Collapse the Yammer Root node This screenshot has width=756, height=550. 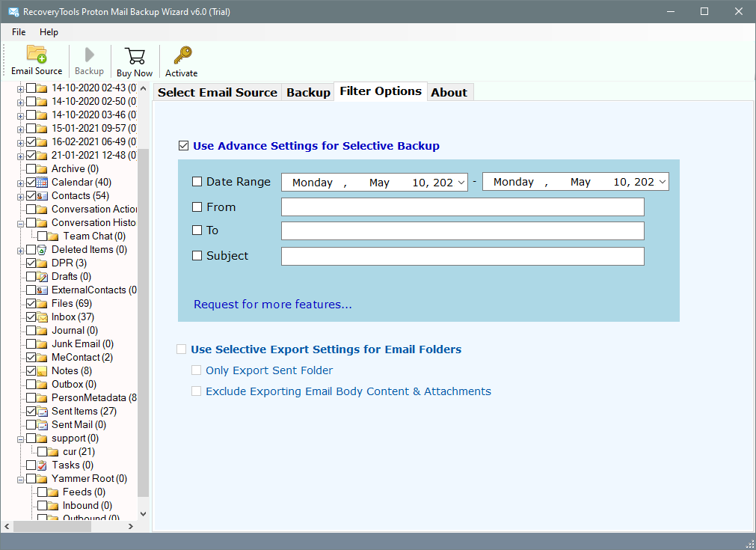(x=20, y=480)
